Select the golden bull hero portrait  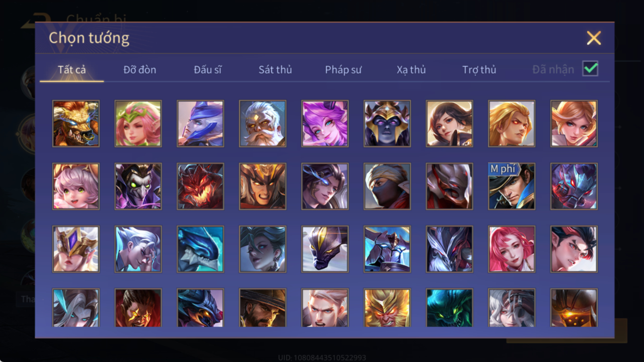point(76,124)
